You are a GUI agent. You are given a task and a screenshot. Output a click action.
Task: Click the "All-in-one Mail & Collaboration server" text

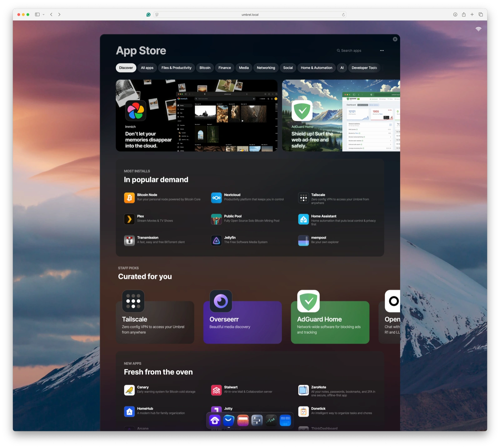click(248, 392)
